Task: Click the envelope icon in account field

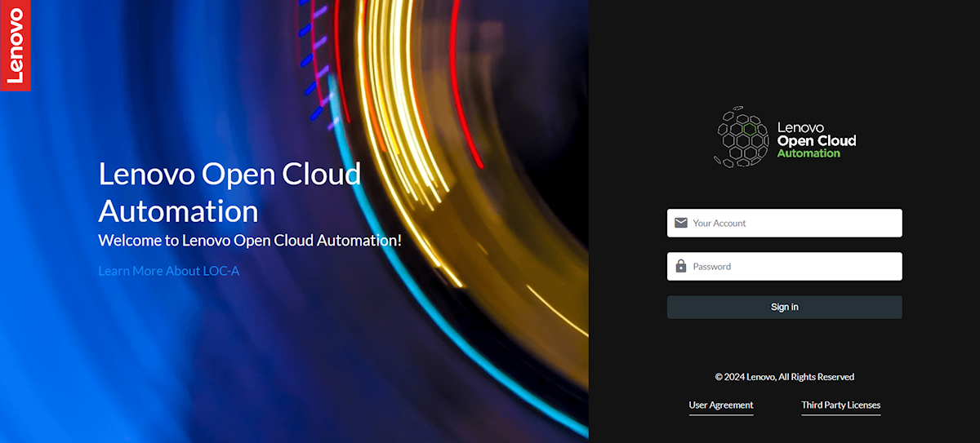Action: pos(681,223)
